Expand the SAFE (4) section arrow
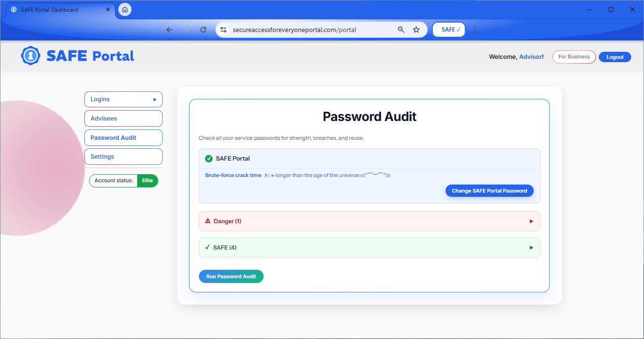This screenshot has height=339, width=644. coord(531,248)
